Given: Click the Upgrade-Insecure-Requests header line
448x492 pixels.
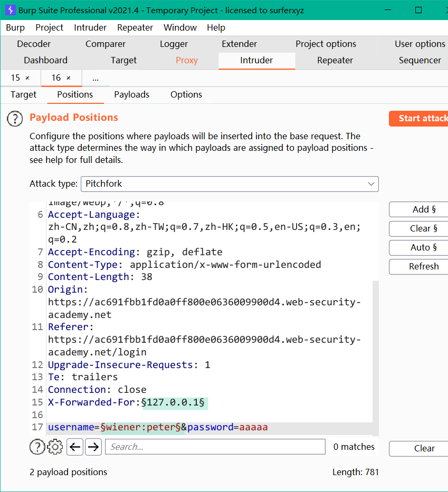Looking at the screenshot, I should 129,365.
